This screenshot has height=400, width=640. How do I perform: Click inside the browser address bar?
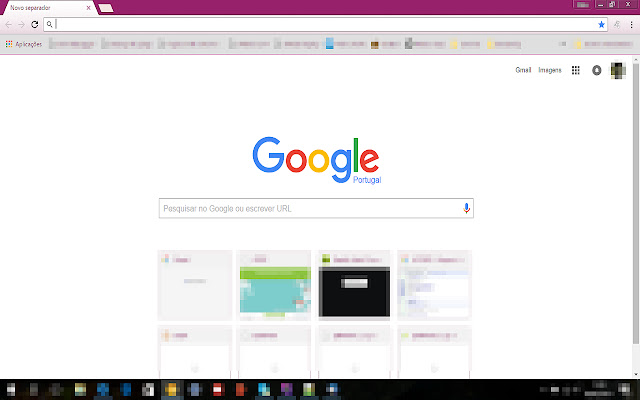[x=325, y=24]
